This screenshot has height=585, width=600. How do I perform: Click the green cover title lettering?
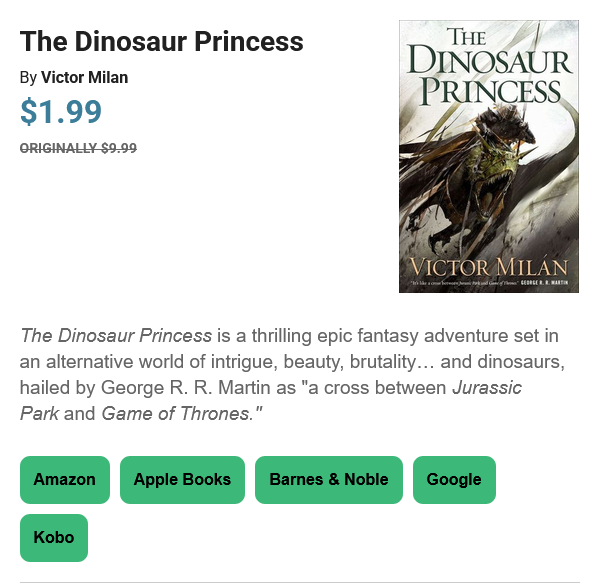(x=489, y=67)
